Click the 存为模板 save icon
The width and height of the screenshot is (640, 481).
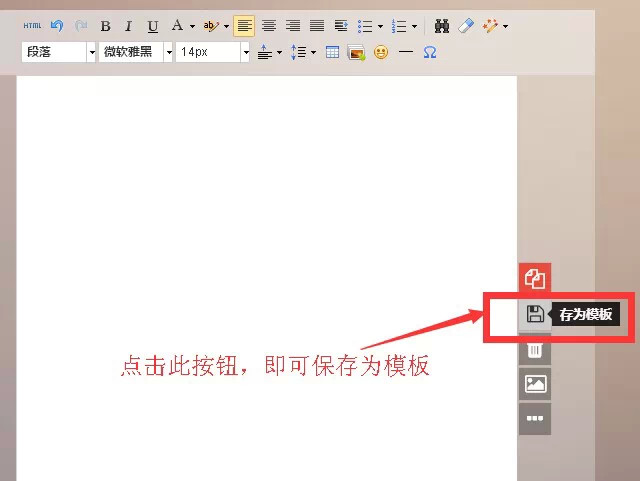(x=535, y=314)
